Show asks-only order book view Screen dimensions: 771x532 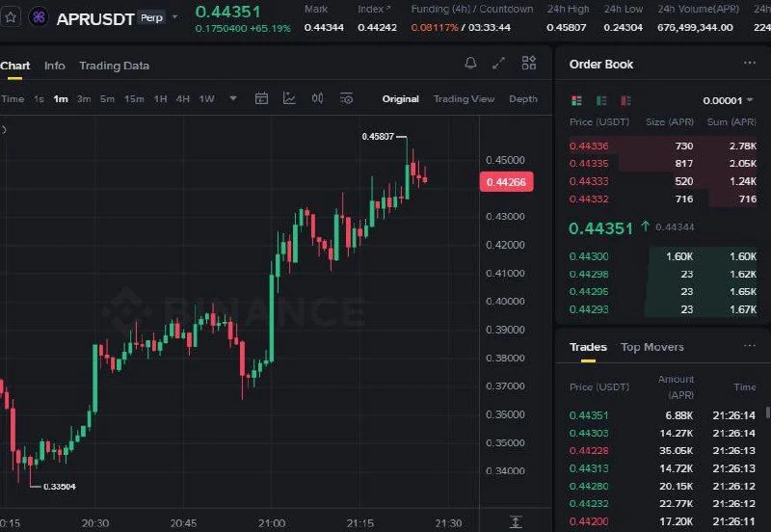tap(625, 101)
